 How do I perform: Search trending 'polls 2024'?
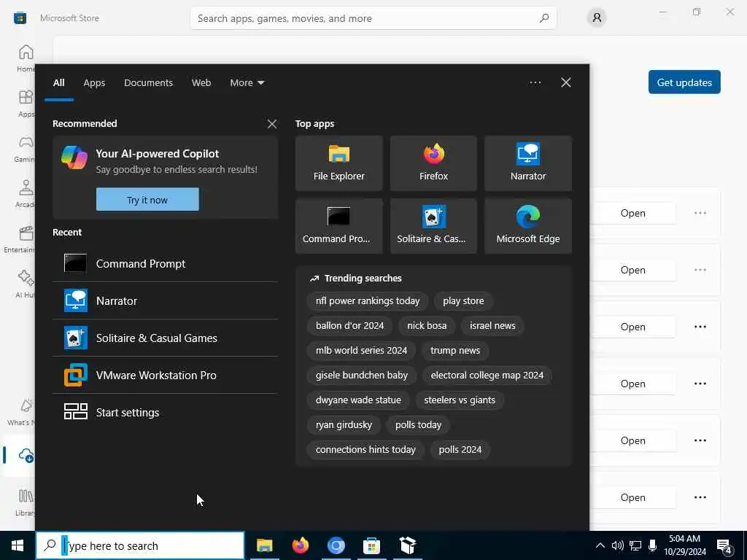(x=460, y=449)
